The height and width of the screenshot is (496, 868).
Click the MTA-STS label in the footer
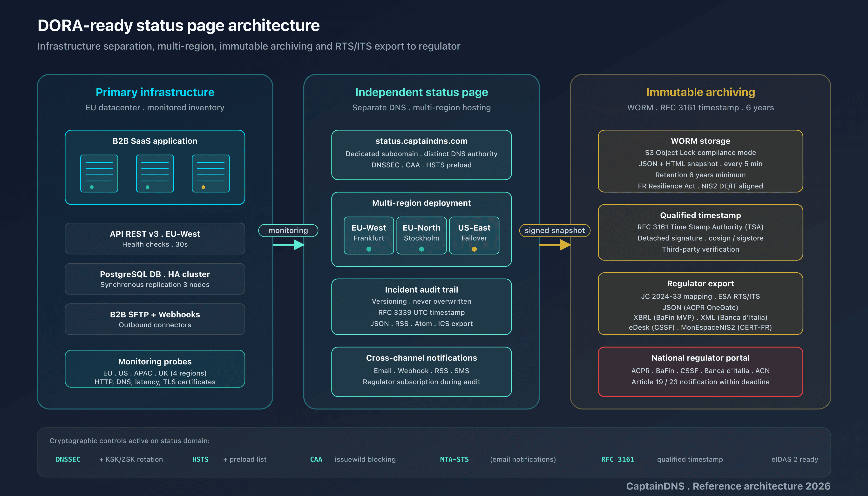click(454, 459)
